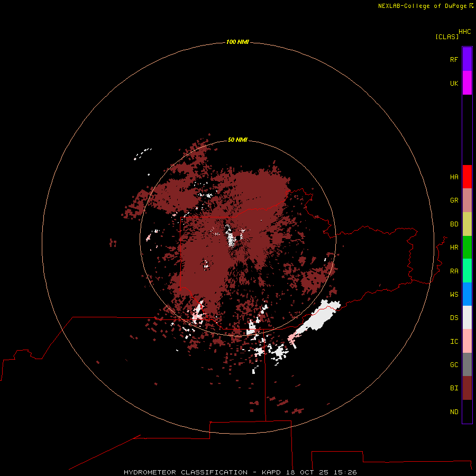Viewport: 476px width, 476px height.
Task: Click the WS legend label
Action: [x=454, y=295]
